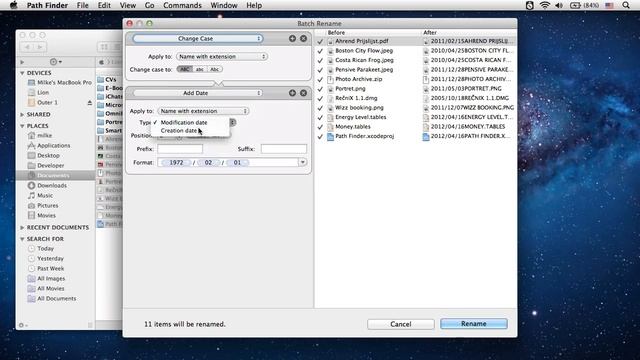Uncheck Money.tables in the rename list
The image size is (640, 360).
click(320, 127)
